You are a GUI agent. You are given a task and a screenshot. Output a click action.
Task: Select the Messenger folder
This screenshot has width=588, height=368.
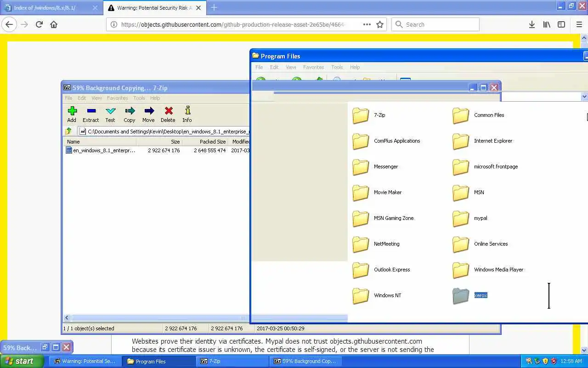coord(375,167)
